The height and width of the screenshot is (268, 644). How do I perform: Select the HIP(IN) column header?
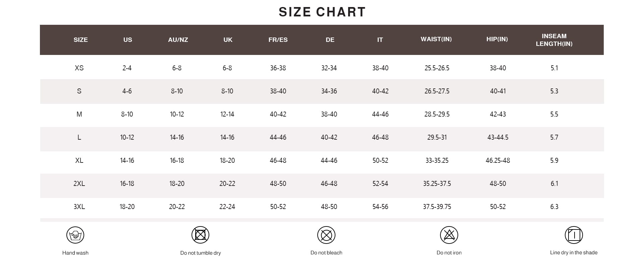[497, 39]
